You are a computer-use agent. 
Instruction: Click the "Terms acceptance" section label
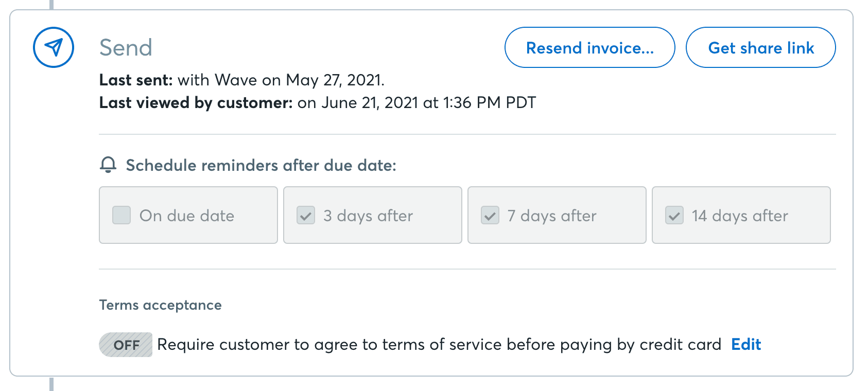(x=160, y=305)
